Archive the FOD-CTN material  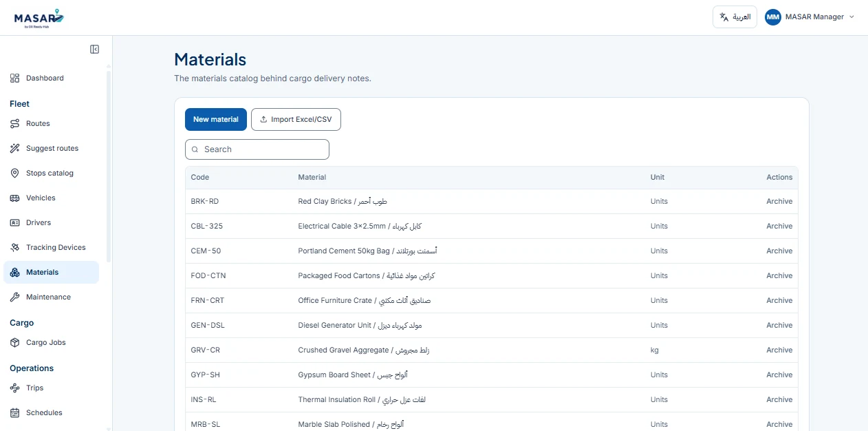coord(779,276)
